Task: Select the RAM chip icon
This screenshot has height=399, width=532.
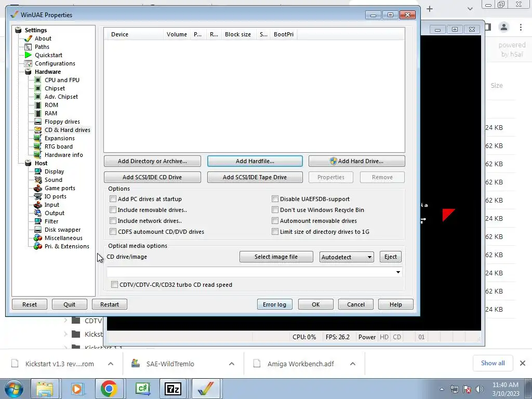Action: tap(38, 113)
